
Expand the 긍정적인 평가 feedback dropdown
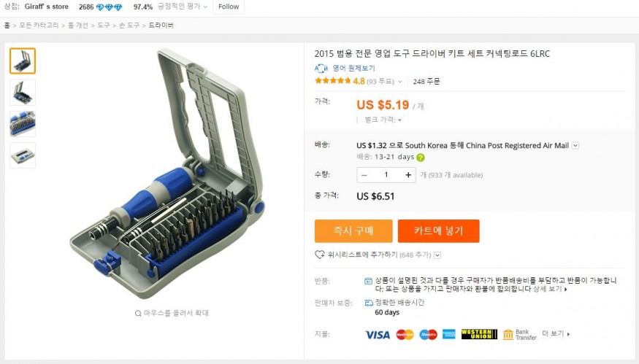coord(205,7)
